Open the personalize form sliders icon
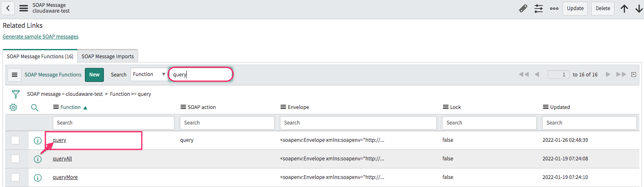The height and width of the screenshot is (187, 644). 538,8
